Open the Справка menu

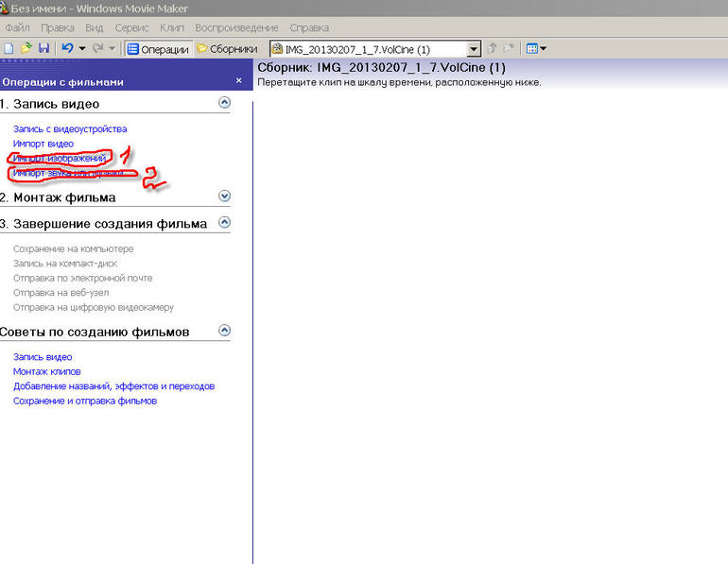pos(309,27)
